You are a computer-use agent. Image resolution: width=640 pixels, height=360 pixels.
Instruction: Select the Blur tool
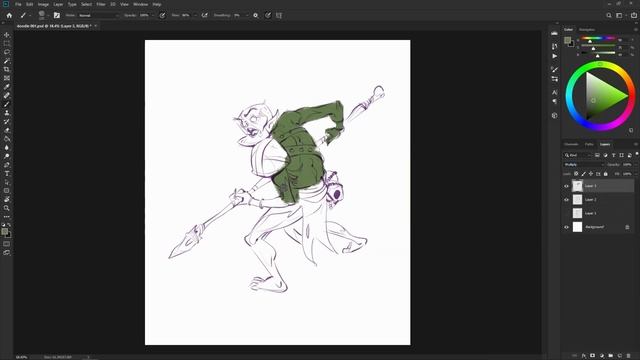[7, 147]
